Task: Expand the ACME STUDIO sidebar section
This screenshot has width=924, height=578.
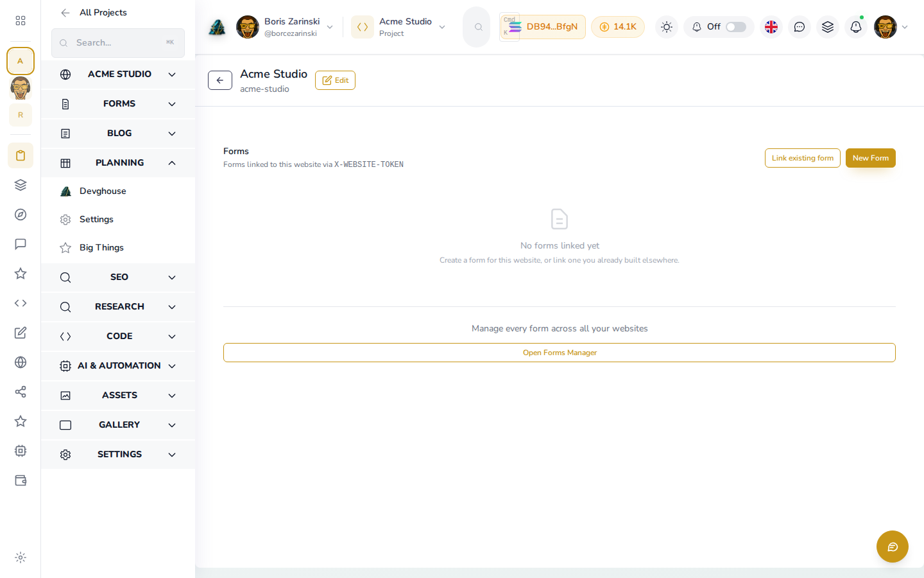Action: click(118, 74)
